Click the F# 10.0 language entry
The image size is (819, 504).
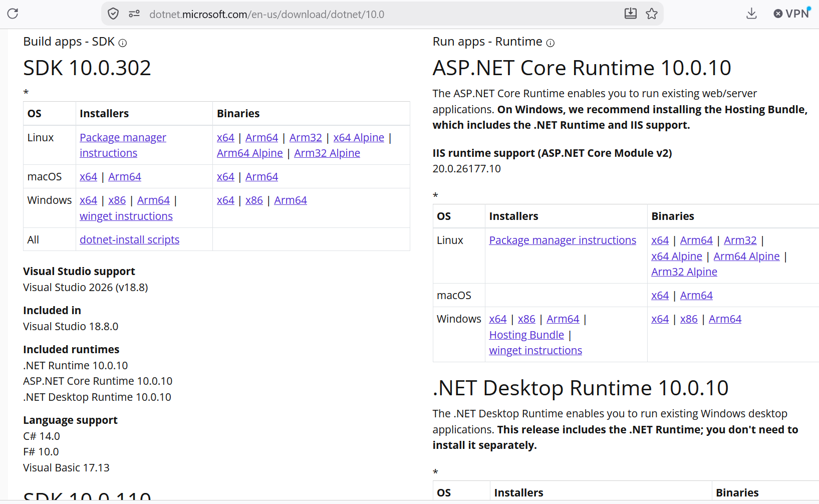[x=41, y=452]
